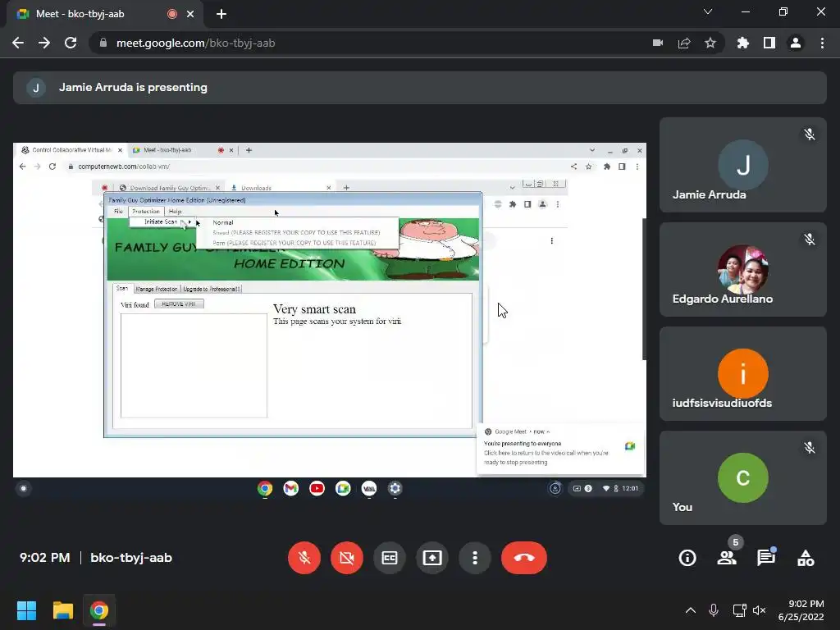
Task: Open Windows Start menu
Action: [x=26, y=610]
